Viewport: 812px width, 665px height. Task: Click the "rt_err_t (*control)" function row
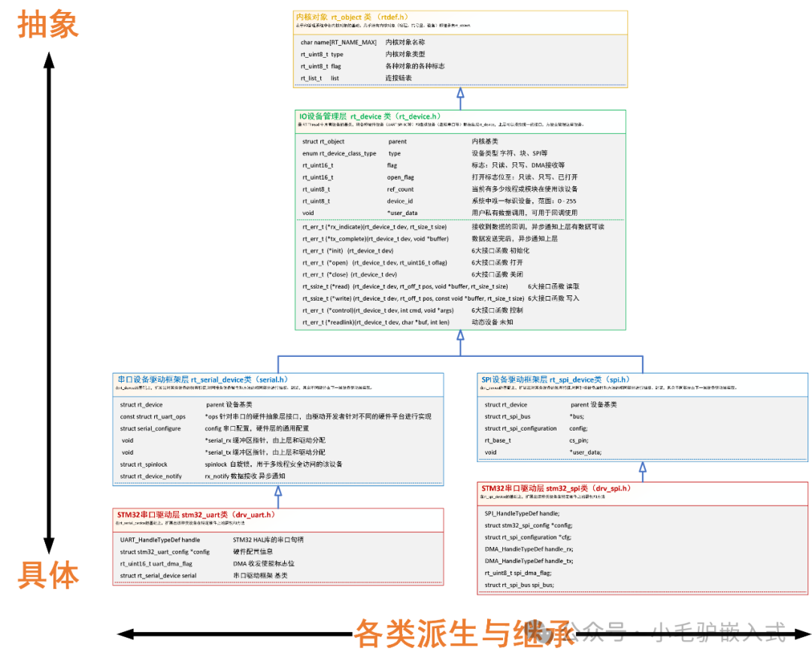(378, 310)
